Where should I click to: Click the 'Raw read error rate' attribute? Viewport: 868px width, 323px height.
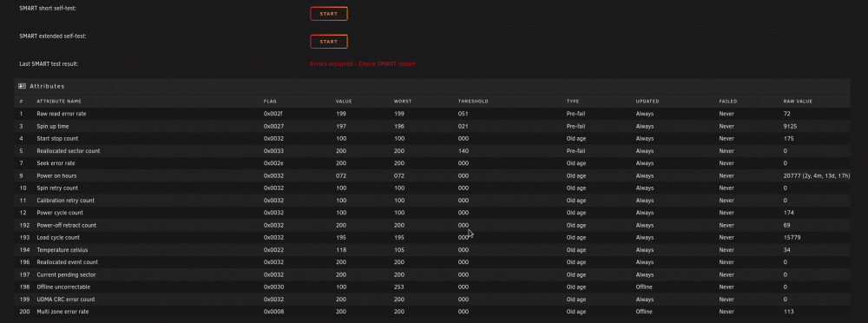[62, 114]
